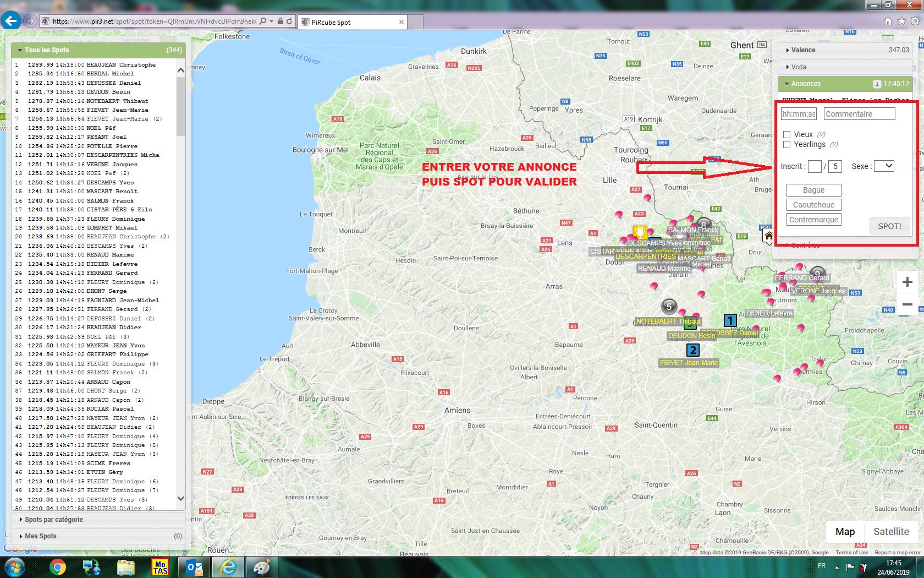Open Paint from the taskbar

coord(261,567)
